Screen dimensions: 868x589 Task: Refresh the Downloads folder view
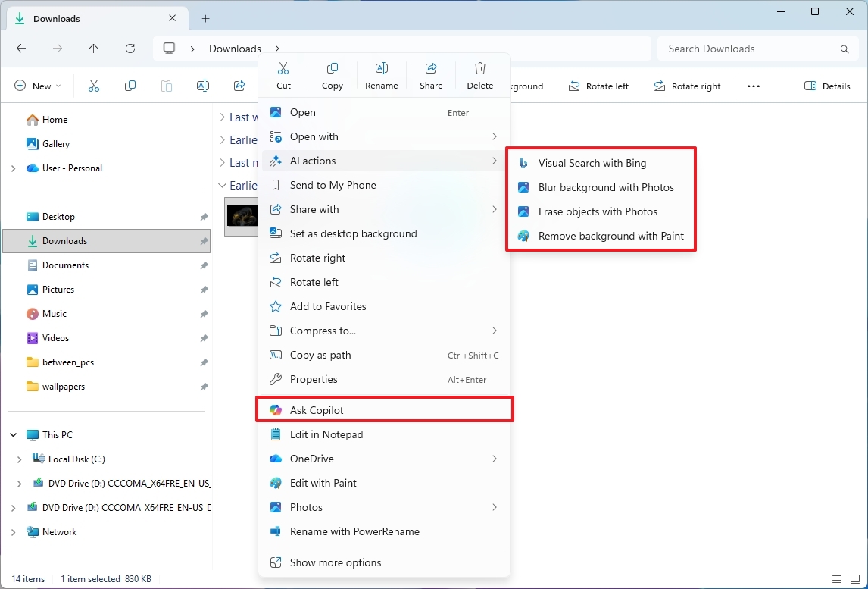pyautogui.click(x=130, y=48)
